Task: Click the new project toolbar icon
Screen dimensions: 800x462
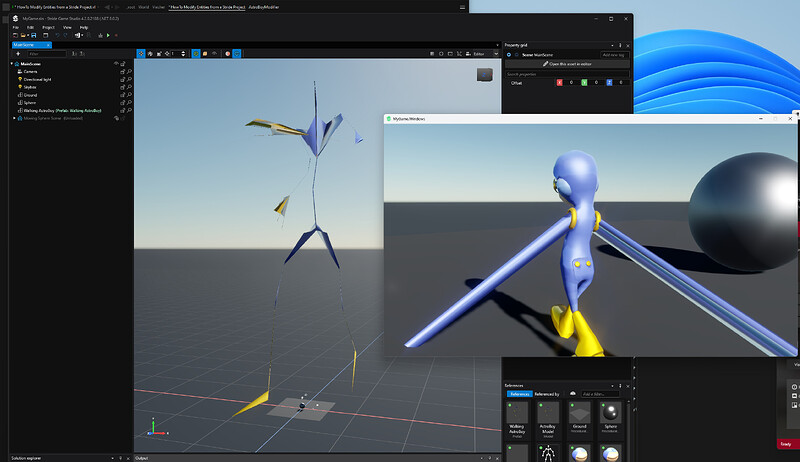Action: (15, 35)
